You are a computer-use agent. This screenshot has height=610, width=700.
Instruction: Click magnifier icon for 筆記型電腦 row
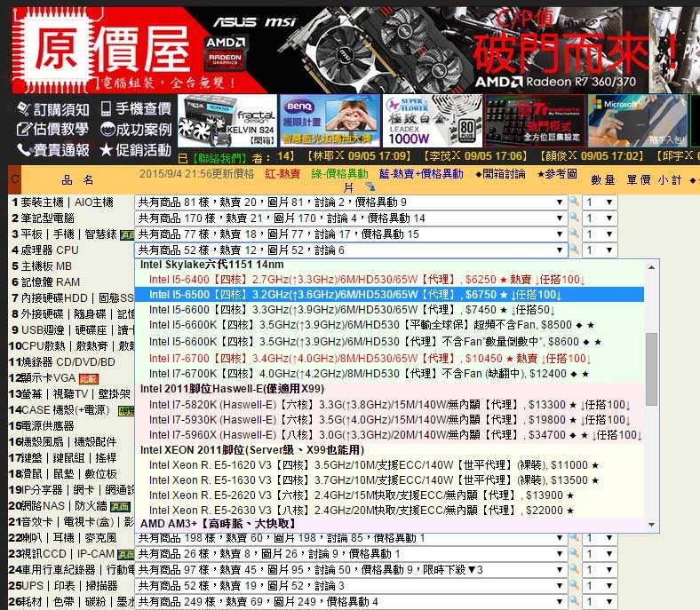[x=574, y=218]
